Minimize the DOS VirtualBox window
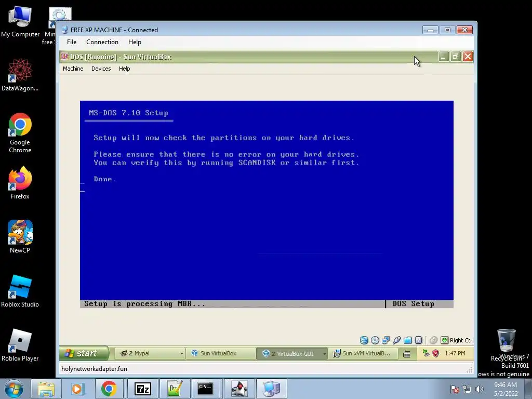Image resolution: width=532 pixels, height=399 pixels. 443,57
